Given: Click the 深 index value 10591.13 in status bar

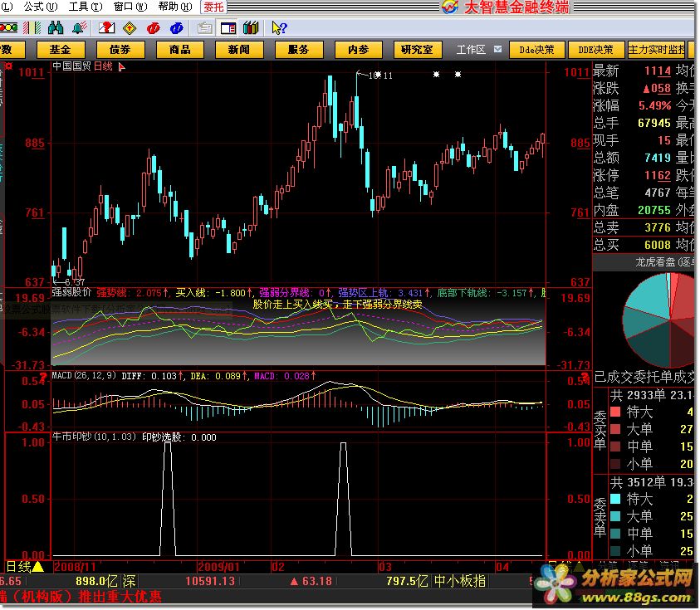Looking at the screenshot, I should click(x=210, y=581).
